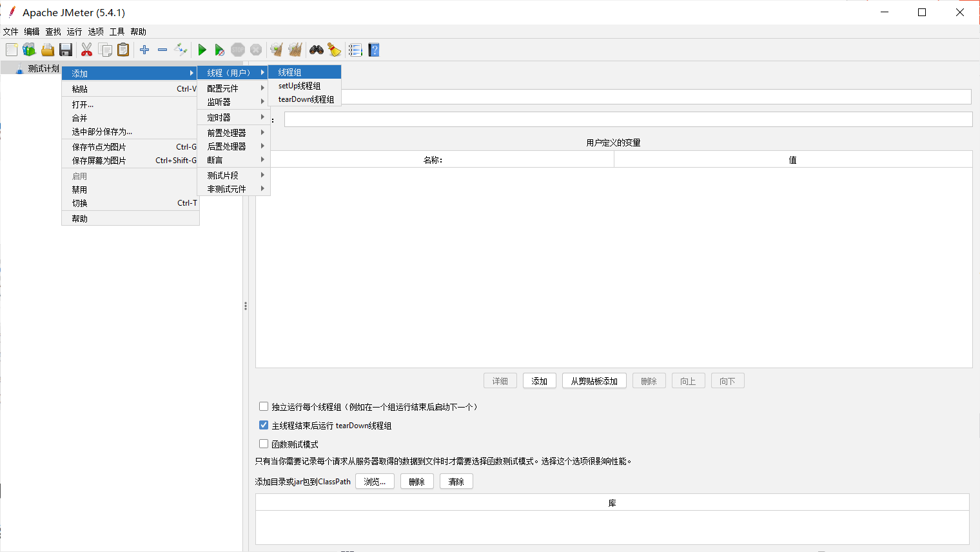Click the grey Stop icon
The height and width of the screenshot is (552, 980).
point(238,50)
